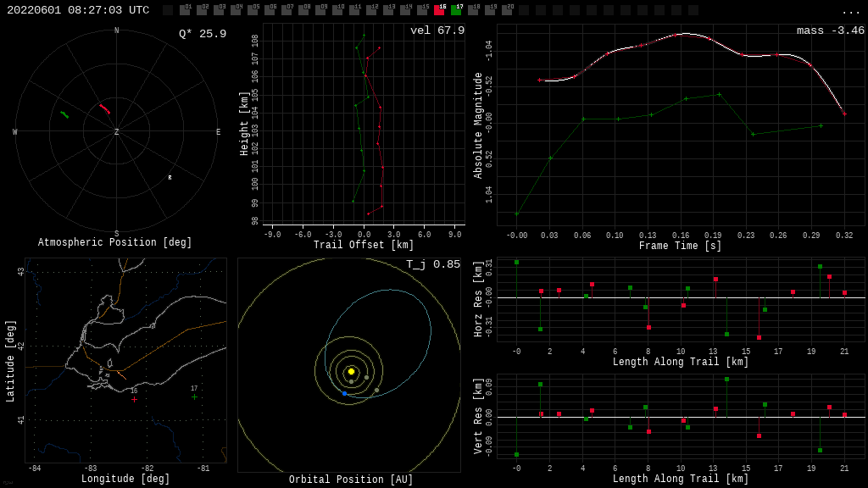This screenshot has height=488, width=868.
Task: Click the red station 16 indicator box
Action: (439, 10)
